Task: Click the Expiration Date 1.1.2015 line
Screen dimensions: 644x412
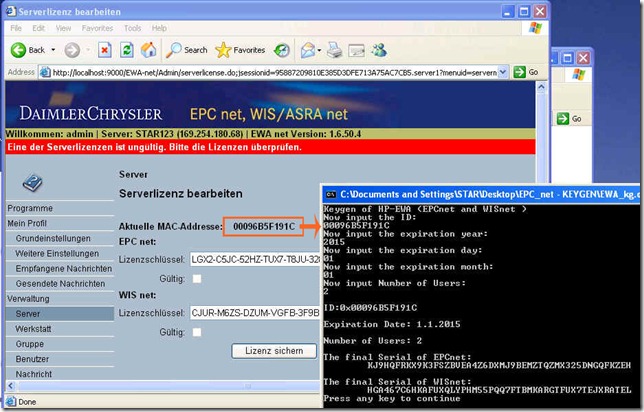Action: tap(392, 324)
